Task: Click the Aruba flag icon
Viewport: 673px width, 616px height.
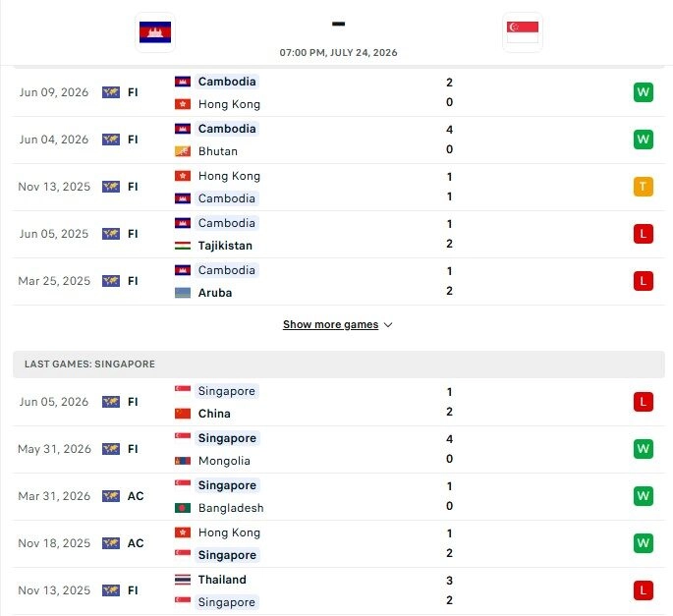Action: click(183, 293)
